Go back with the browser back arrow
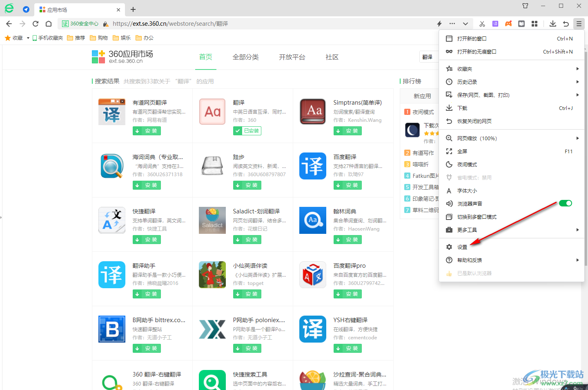This screenshot has height=390, width=588. point(9,24)
